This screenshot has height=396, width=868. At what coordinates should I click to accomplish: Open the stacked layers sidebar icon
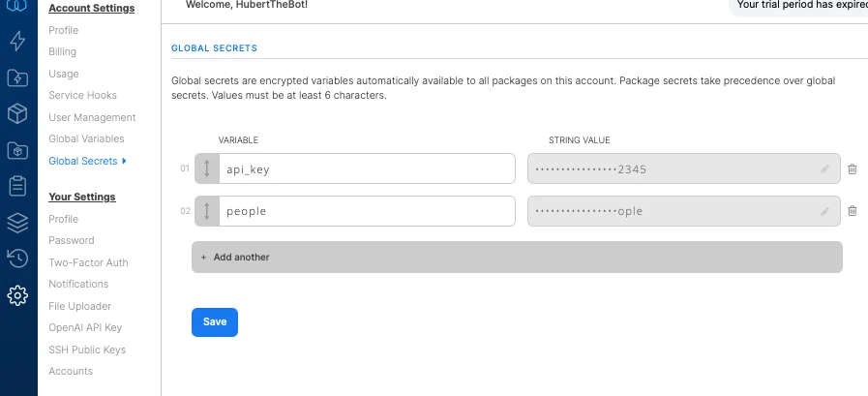click(x=17, y=223)
